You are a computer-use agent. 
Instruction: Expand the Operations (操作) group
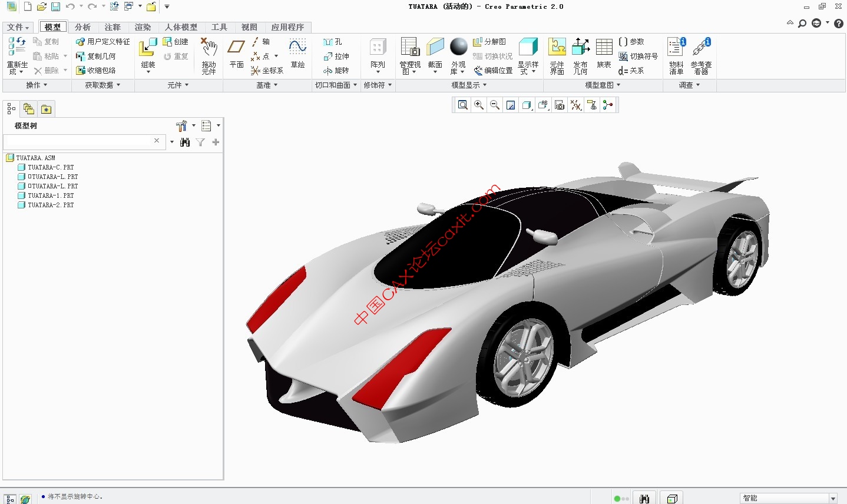(37, 85)
